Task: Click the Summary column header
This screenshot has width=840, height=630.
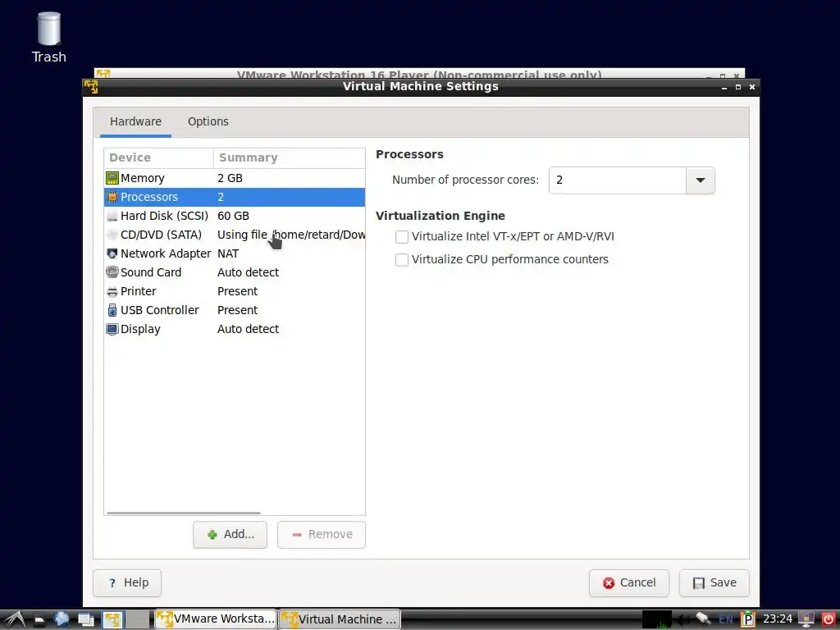Action: click(x=290, y=158)
